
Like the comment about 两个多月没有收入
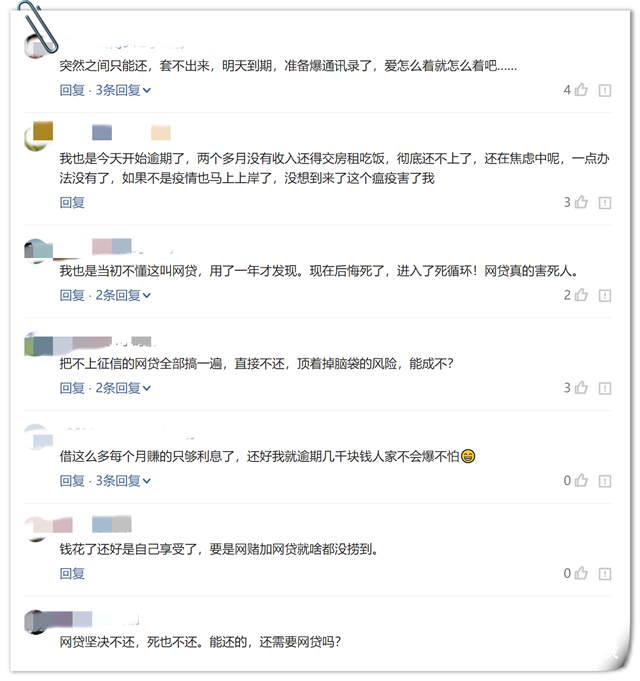(x=581, y=202)
